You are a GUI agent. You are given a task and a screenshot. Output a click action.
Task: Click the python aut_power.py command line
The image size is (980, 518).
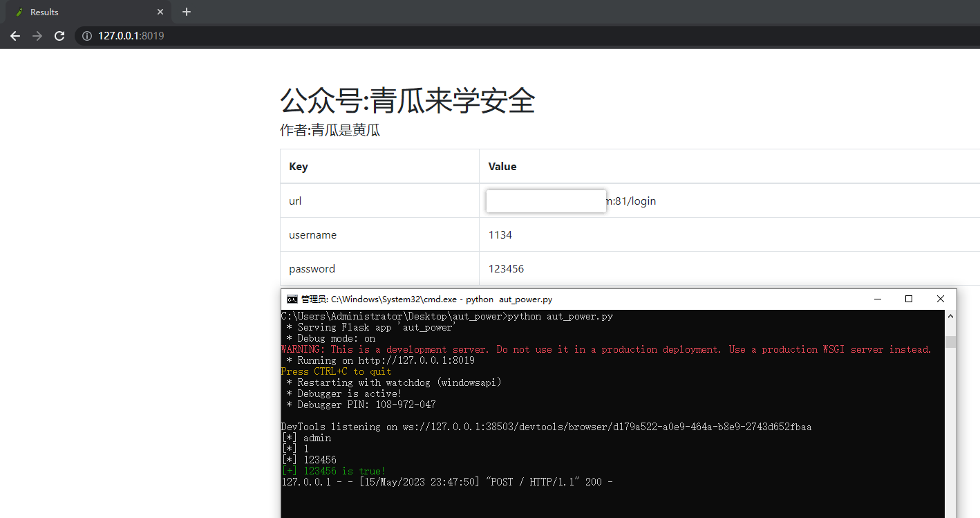(447, 317)
